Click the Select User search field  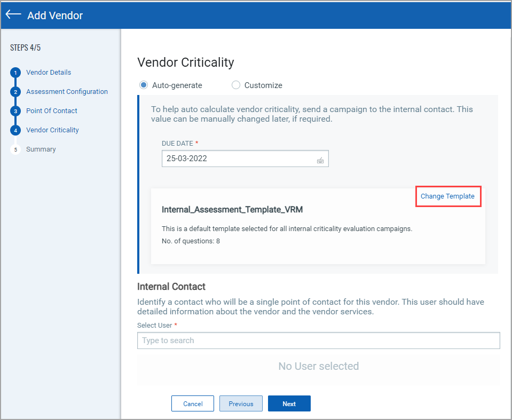point(318,340)
